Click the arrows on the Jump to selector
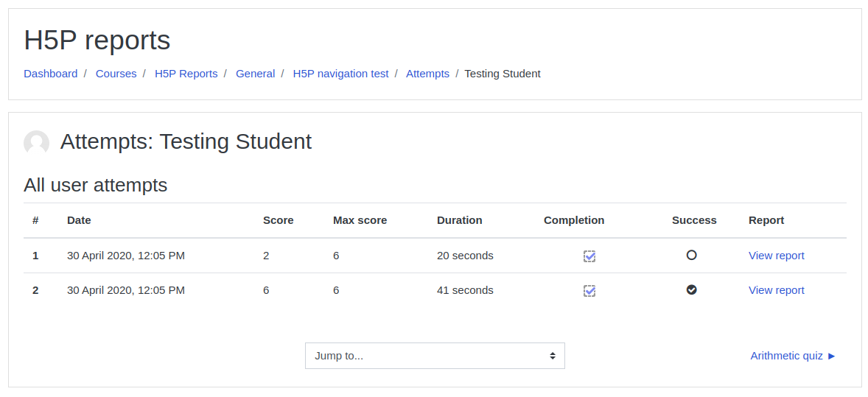 point(553,356)
